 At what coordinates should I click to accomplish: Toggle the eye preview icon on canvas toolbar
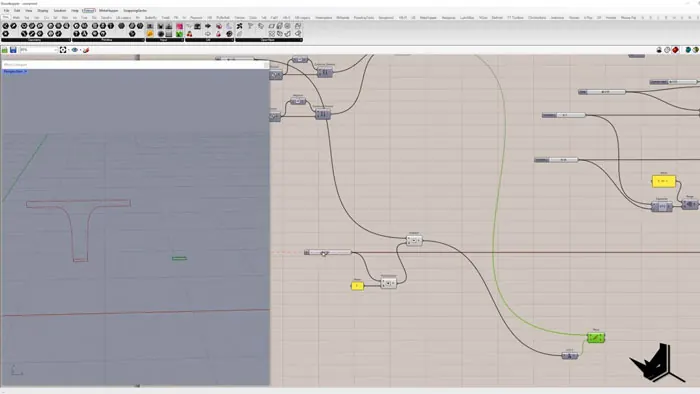click(75, 50)
